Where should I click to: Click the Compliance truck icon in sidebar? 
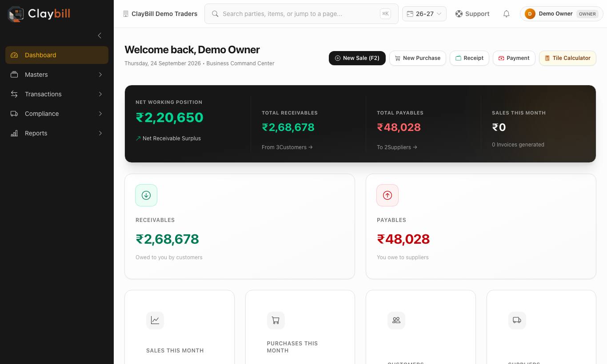coord(14,114)
